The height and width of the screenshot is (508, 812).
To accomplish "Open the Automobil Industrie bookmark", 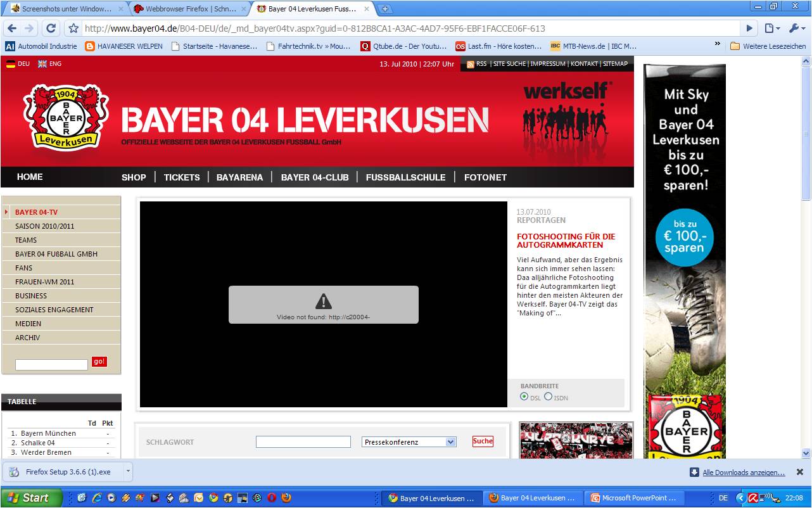I will pos(42,46).
